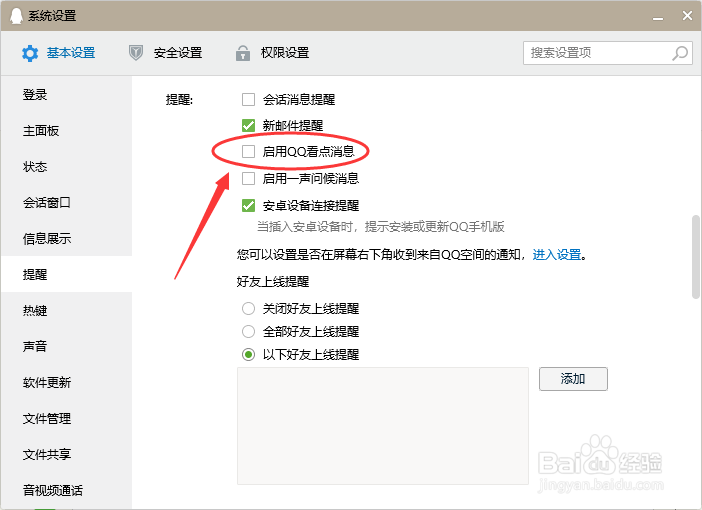The width and height of the screenshot is (702, 510).
Task: Enable 会话消息提醒 checkbox
Action: pos(248,99)
